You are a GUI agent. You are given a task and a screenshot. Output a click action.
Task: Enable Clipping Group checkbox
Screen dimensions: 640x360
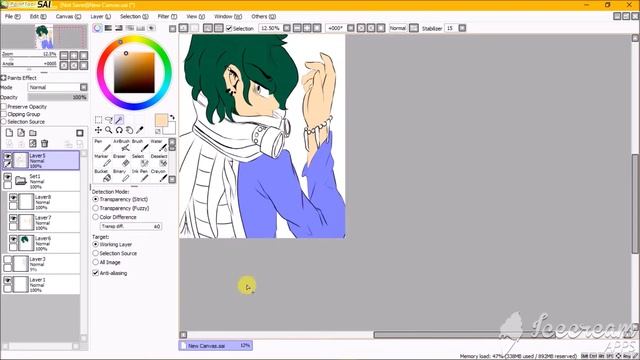point(4,114)
